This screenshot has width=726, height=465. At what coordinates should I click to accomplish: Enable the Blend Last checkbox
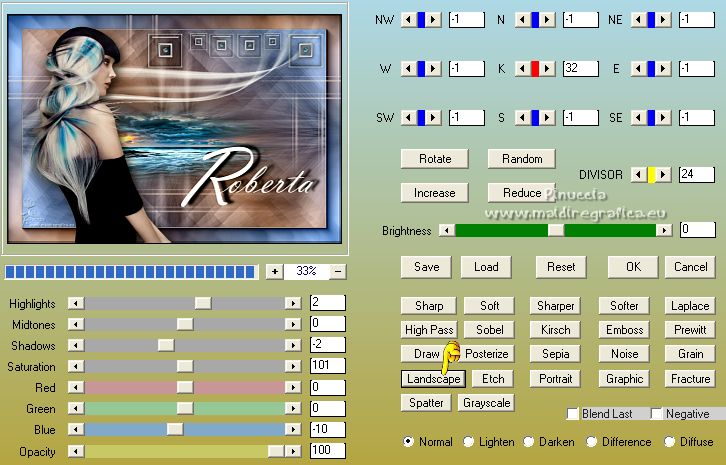[x=573, y=414]
